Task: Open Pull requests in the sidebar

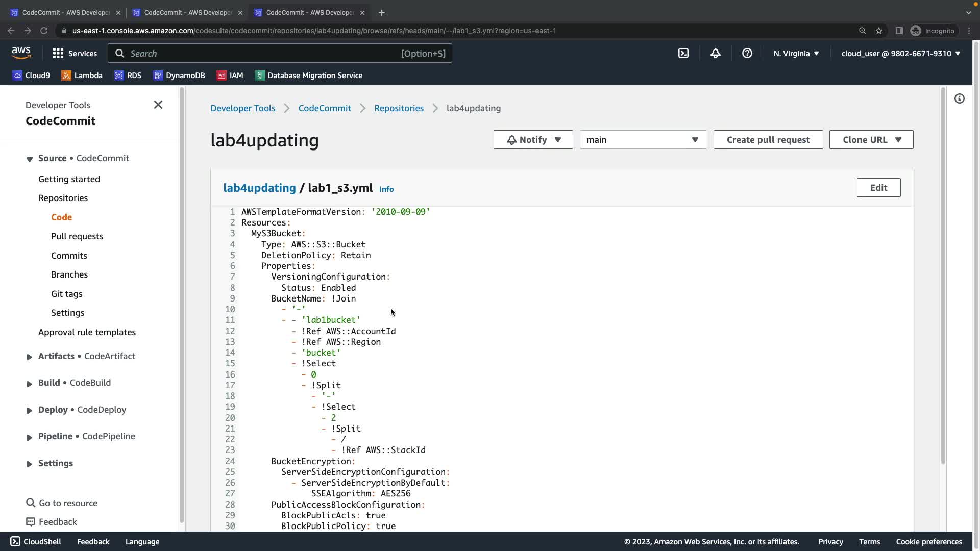Action: [77, 236]
